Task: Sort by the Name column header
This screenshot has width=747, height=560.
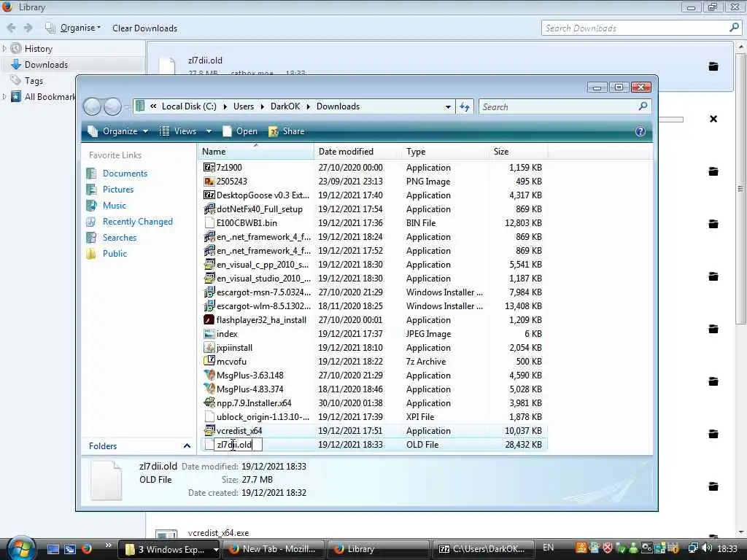Action: (x=256, y=152)
